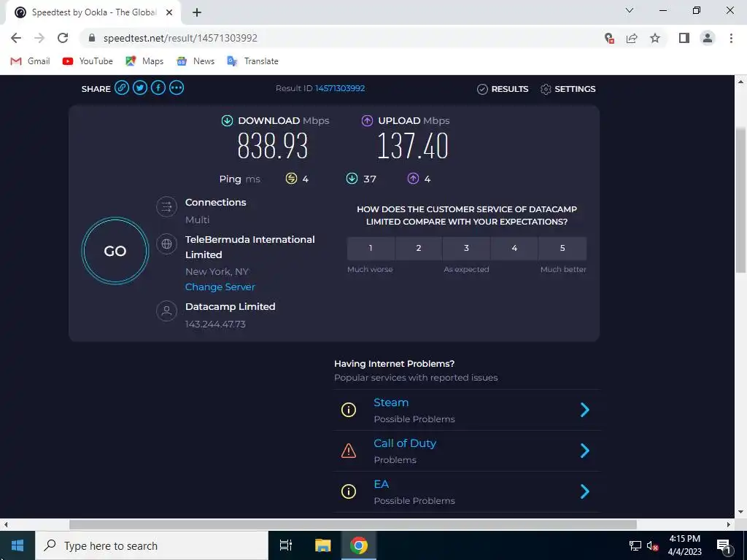Open more share options ellipsis icon
747x560 pixels.
point(177,88)
